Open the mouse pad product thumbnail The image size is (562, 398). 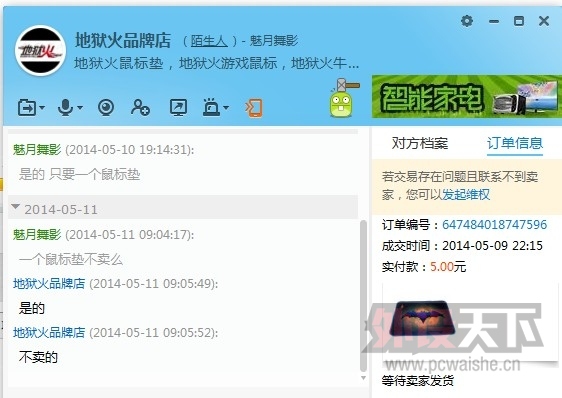tap(422, 318)
